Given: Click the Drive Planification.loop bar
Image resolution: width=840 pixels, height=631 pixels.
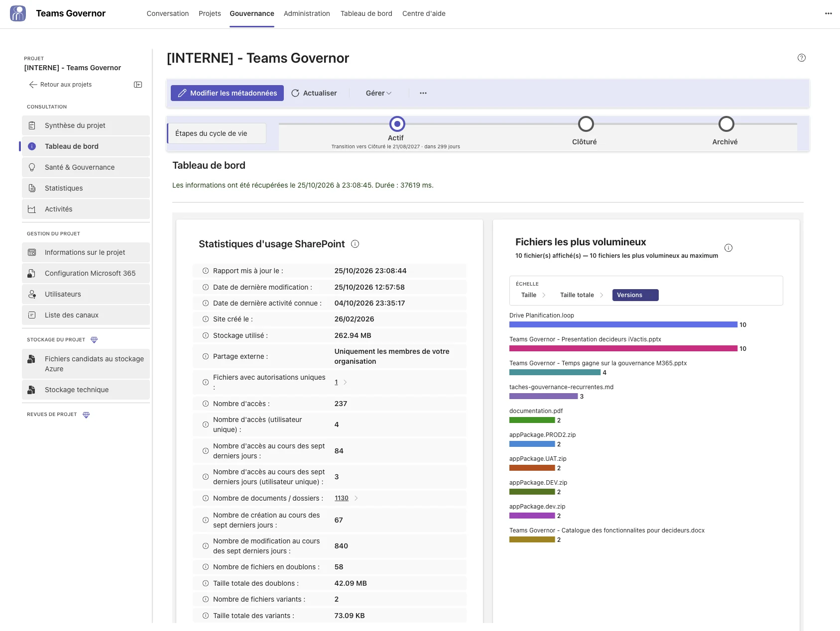Looking at the screenshot, I should click(x=623, y=324).
